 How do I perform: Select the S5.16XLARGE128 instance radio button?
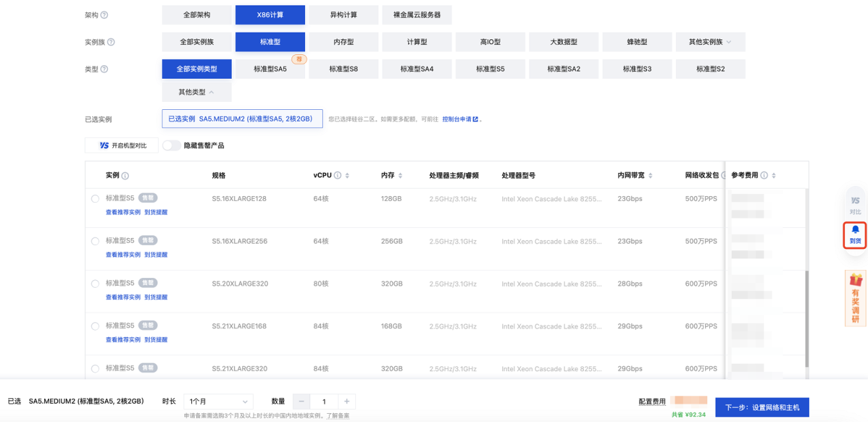click(94, 198)
